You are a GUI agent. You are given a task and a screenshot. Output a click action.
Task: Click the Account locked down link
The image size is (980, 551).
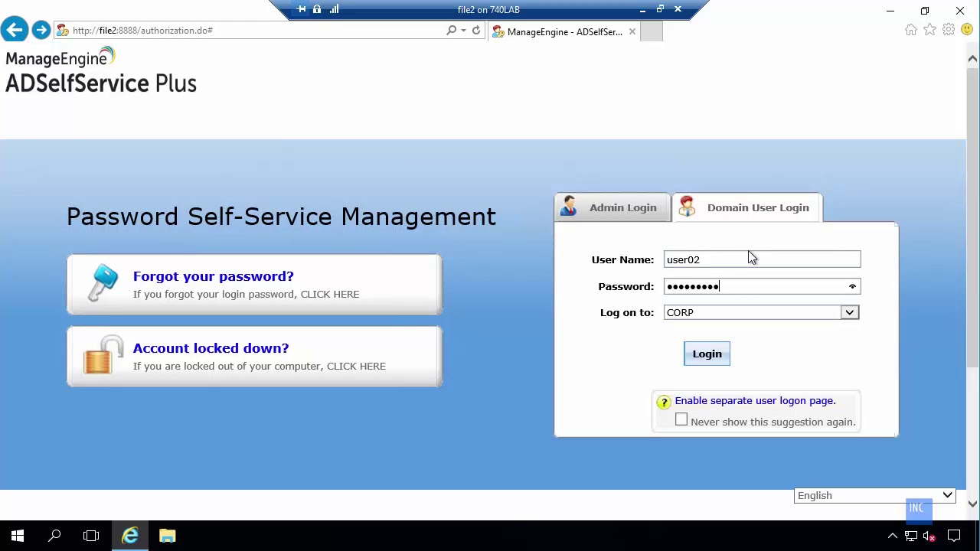(211, 348)
